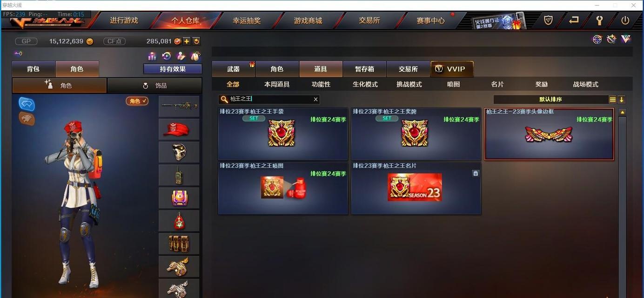Refresh CF points with the circular arrow icon
The image size is (644, 298).
(x=196, y=41)
